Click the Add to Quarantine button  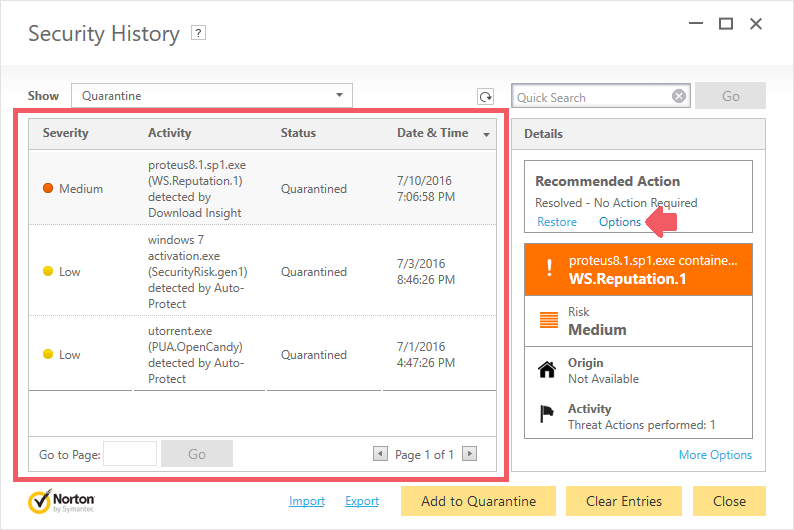[478, 501]
